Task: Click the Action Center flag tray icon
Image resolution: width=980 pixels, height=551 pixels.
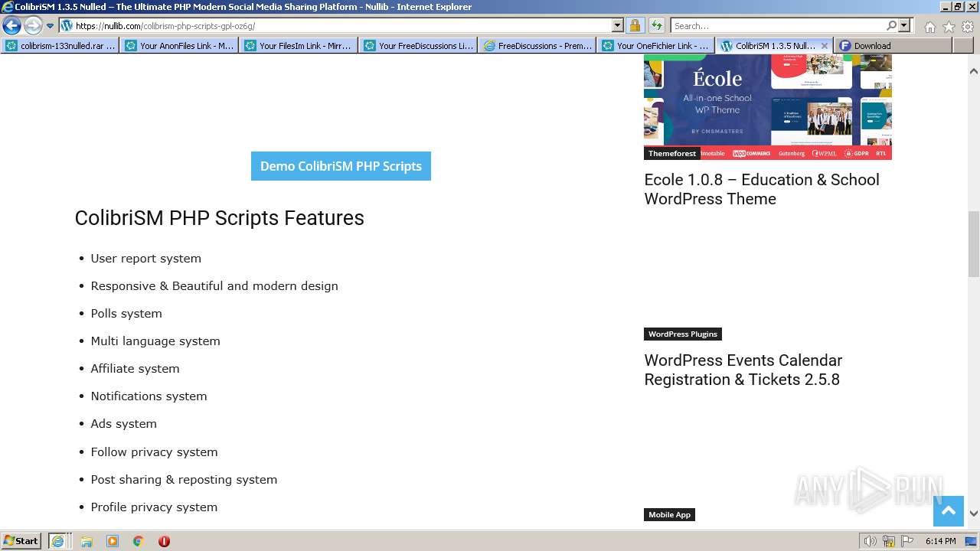Action: (x=906, y=541)
